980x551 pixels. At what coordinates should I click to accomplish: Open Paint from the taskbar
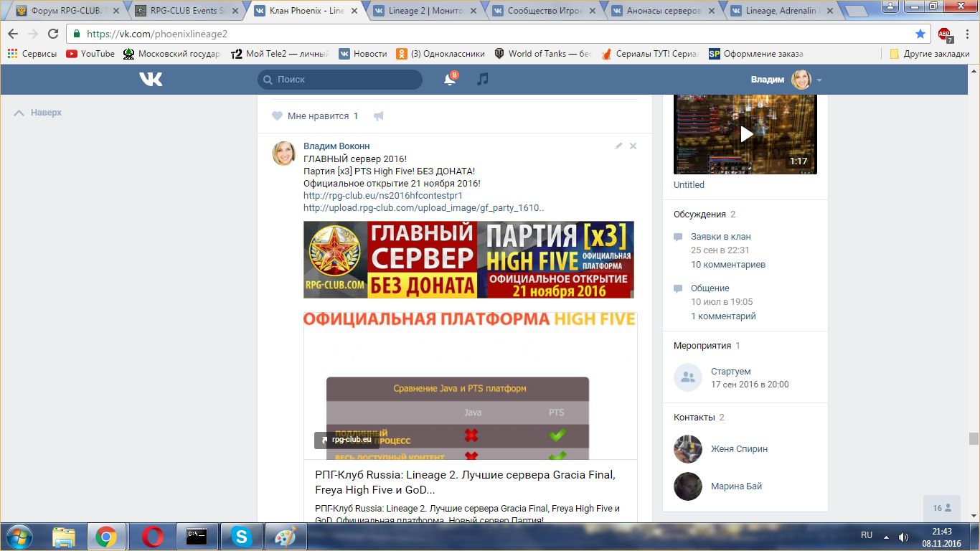pyautogui.click(x=286, y=537)
